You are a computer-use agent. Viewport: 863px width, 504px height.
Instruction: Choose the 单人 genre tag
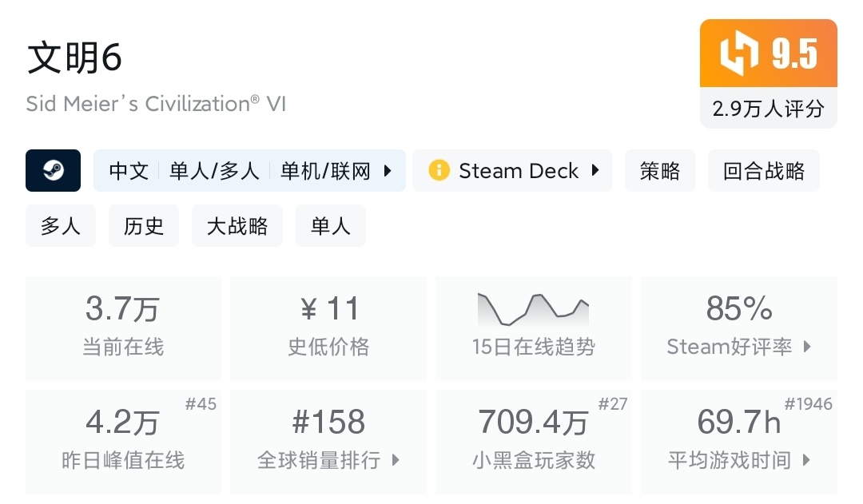(330, 226)
